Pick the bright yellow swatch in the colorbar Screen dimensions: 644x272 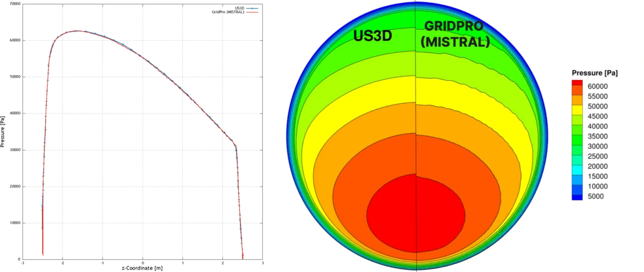[577, 110]
